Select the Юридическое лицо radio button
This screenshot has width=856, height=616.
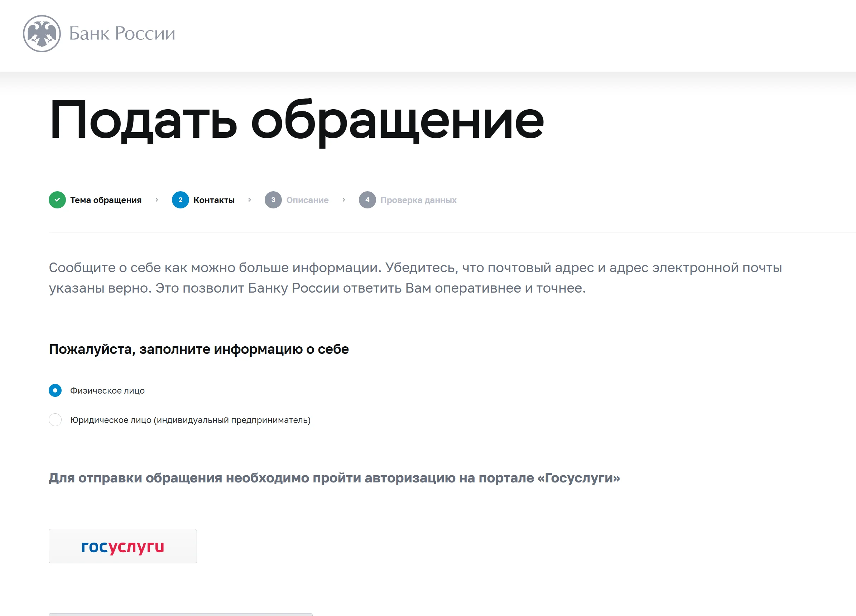[55, 420]
